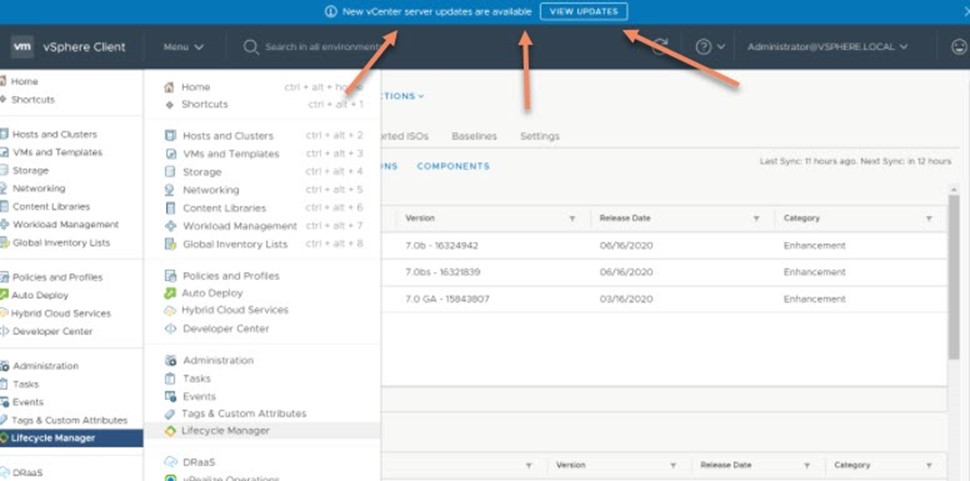970x481 pixels.
Task: Click Lifecycle Manager in the Menu dropdown
Action: pos(225,431)
